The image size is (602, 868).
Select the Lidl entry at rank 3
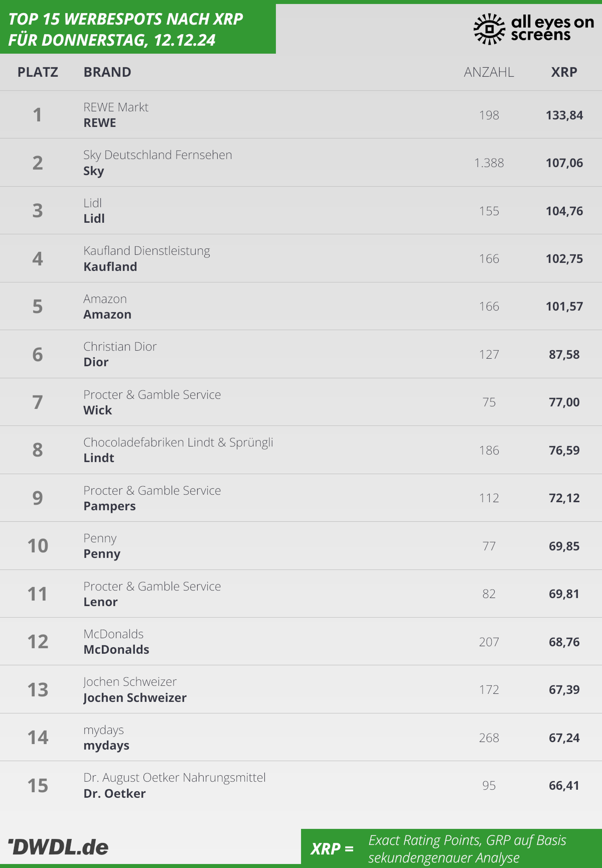click(301, 211)
